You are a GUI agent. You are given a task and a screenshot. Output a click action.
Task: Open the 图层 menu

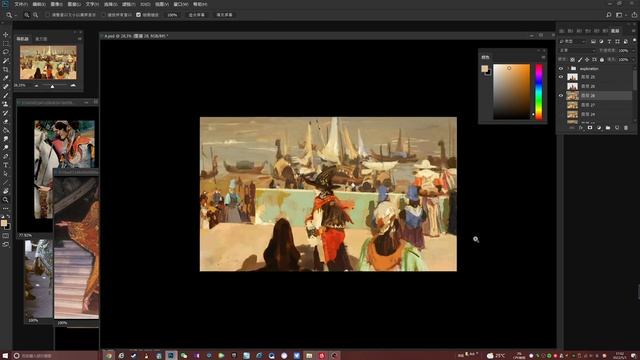point(74,4)
